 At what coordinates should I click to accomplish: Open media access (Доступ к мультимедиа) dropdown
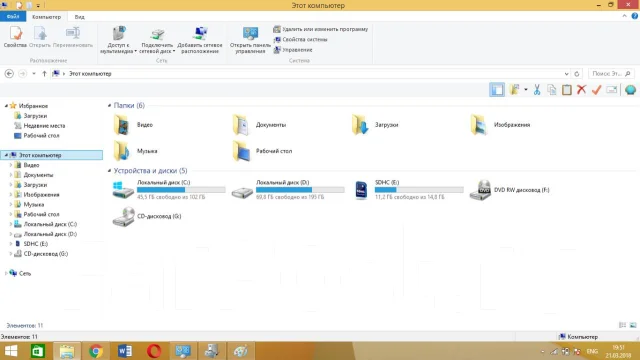[118, 40]
